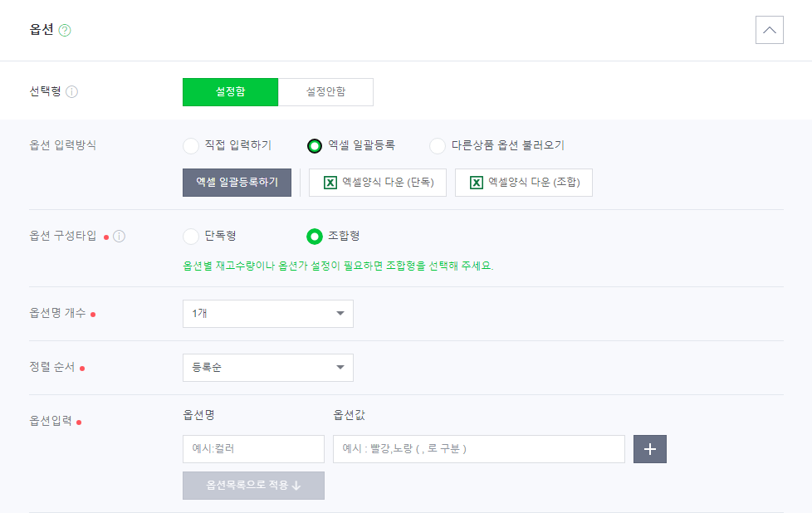
Task: Click the 옵션값 input field
Action: coord(479,448)
